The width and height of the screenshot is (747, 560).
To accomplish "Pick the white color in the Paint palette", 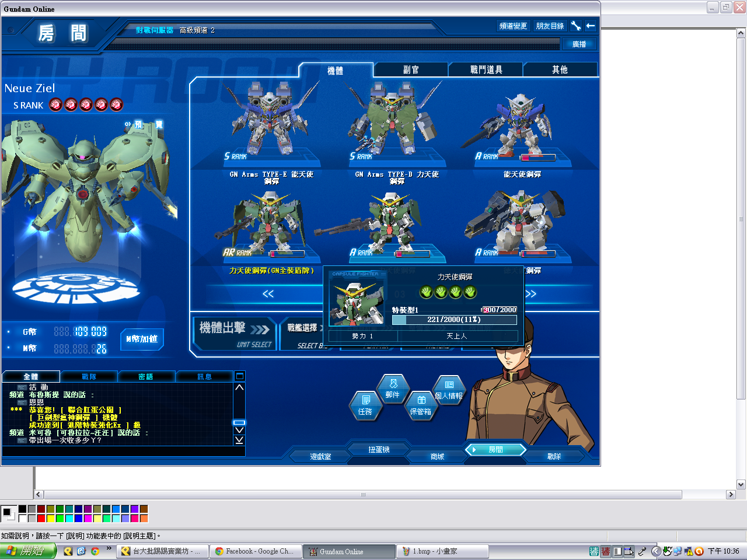I will 23,518.
